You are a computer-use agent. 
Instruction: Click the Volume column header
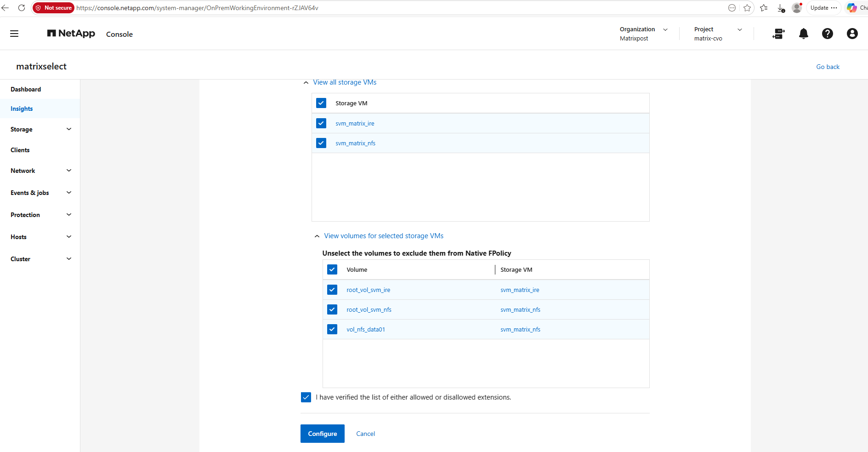[357, 270]
